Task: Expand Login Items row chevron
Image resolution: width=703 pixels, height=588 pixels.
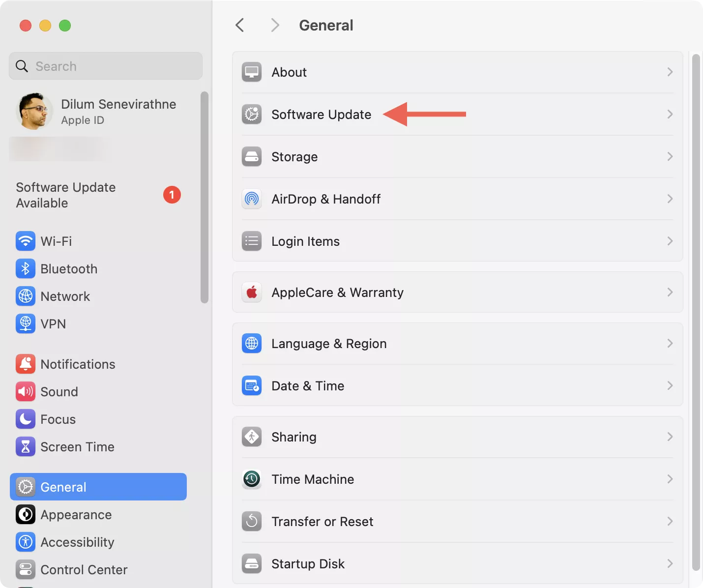Action: click(670, 241)
